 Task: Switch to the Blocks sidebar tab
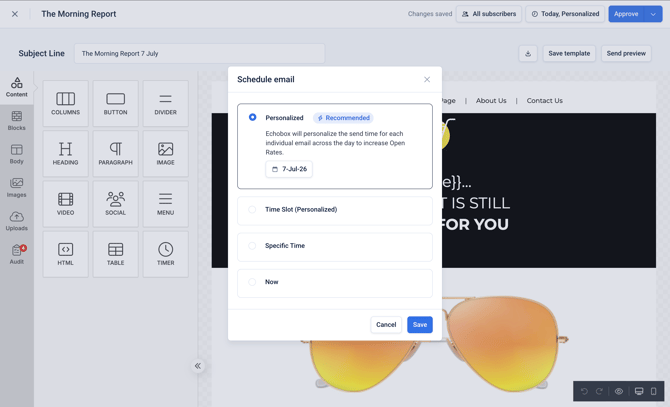(17, 120)
